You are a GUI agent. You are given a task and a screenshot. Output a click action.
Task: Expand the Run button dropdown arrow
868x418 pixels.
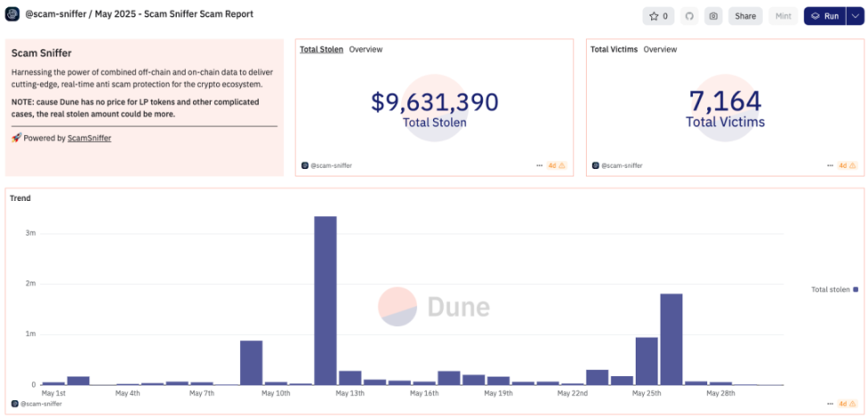854,16
